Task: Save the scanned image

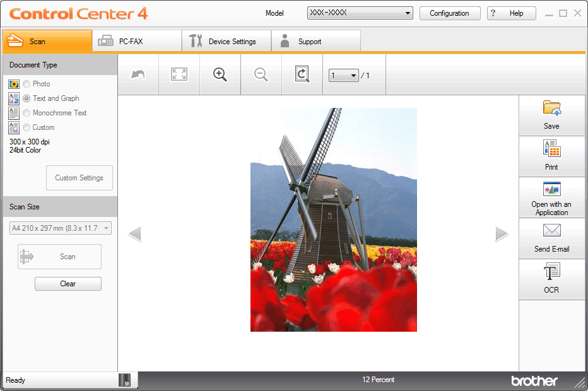Action: click(551, 115)
